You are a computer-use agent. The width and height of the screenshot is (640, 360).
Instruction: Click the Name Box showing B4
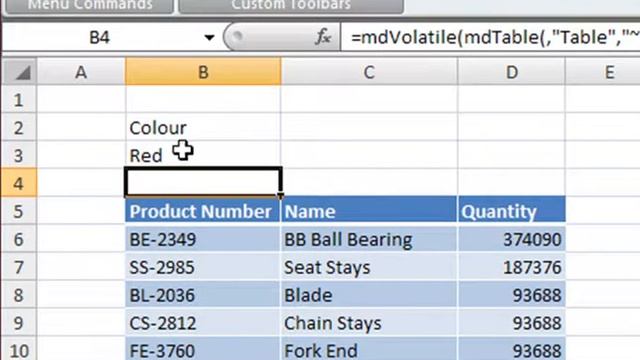[100, 38]
